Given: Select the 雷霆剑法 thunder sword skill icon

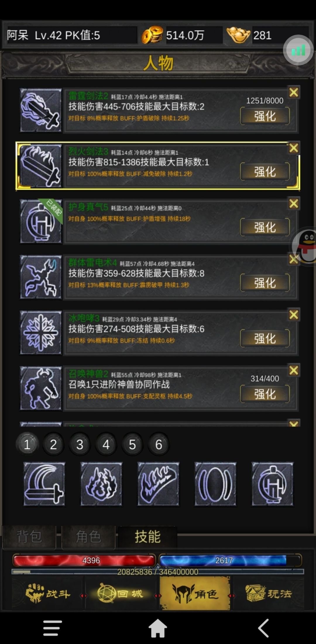Looking at the screenshot, I should [x=41, y=110].
